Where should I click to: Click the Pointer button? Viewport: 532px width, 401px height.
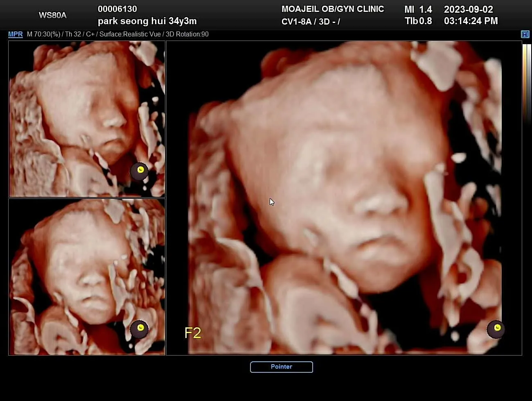tap(282, 367)
